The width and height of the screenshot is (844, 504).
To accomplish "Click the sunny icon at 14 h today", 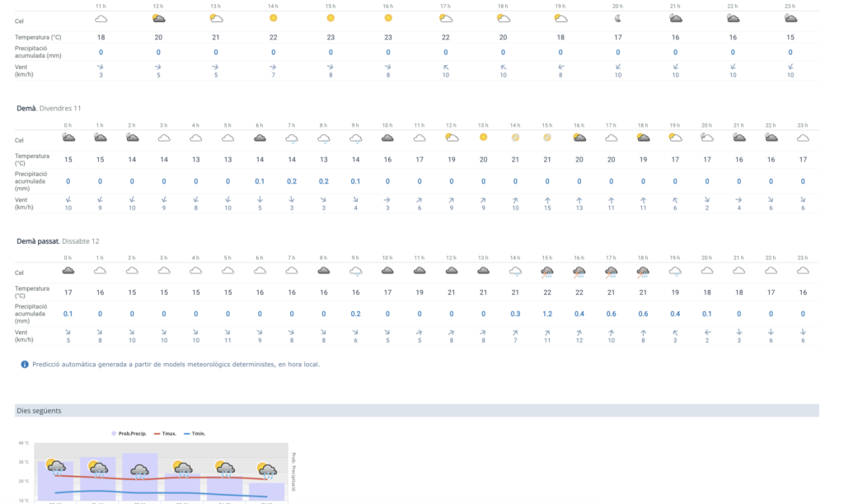I will (x=273, y=18).
